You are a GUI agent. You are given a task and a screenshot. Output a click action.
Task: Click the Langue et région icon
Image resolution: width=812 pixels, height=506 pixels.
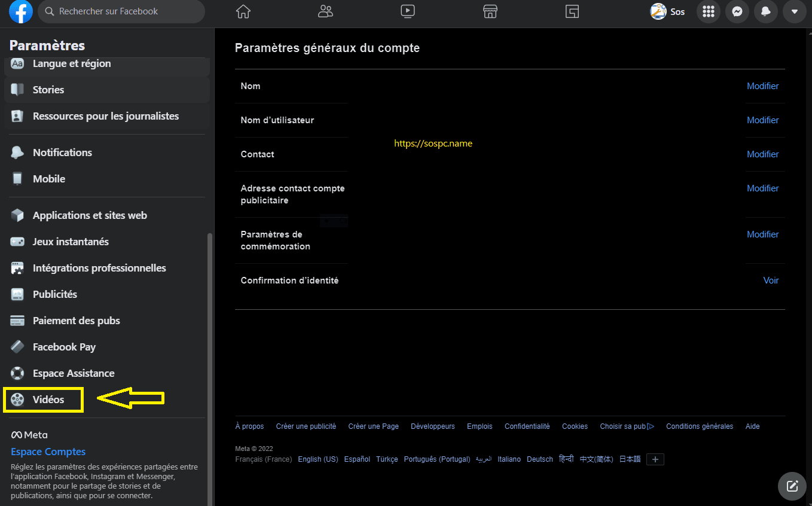17,63
